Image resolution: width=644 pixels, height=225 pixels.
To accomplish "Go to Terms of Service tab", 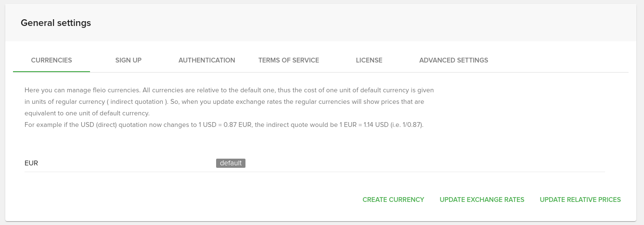I will (x=288, y=60).
